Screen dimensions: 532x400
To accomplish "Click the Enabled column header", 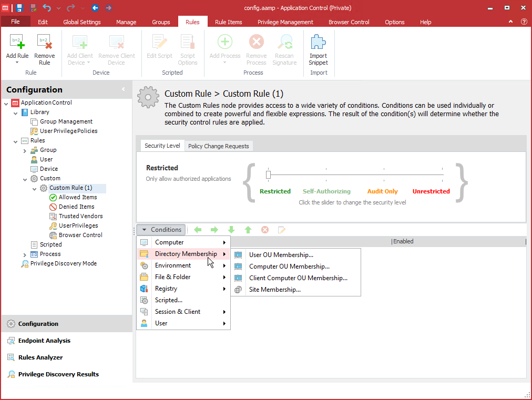I will [x=458, y=241].
